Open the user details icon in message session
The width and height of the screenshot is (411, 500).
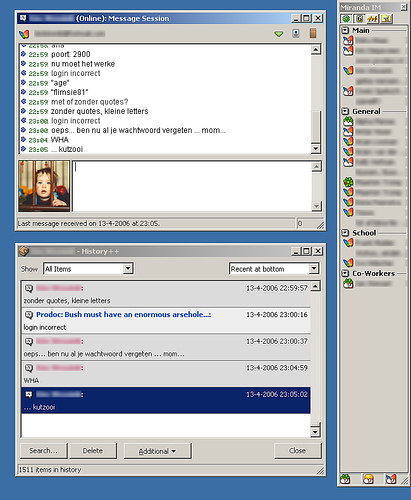point(296,33)
